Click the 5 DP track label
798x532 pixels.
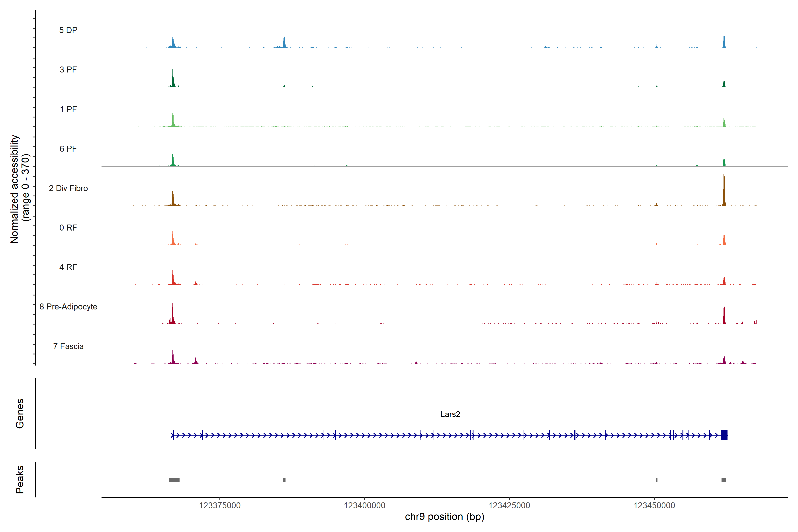(68, 30)
